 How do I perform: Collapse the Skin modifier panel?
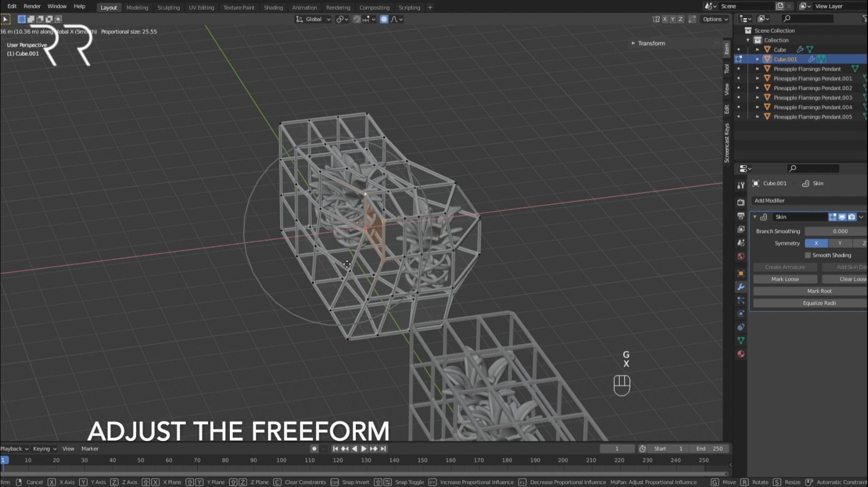pyautogui.click(x=755, y=217)
